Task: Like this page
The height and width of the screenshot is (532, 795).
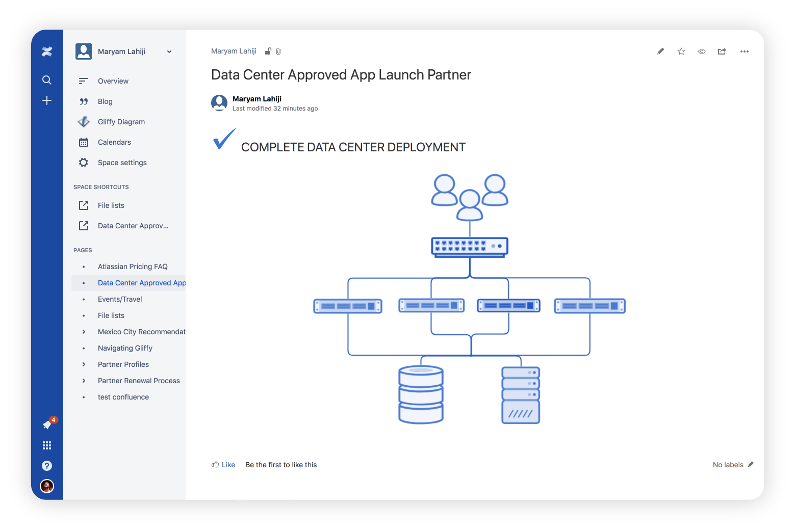Action: click(x=223, y=465)
